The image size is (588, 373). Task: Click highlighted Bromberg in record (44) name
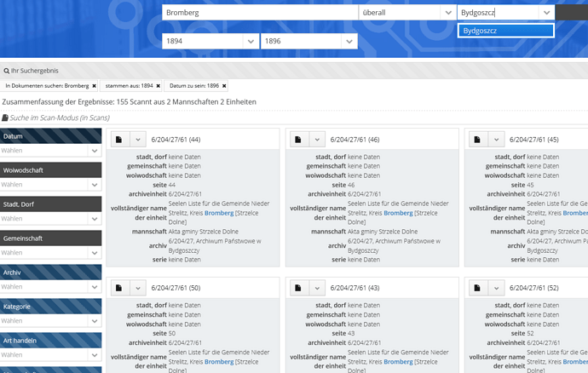219,213
